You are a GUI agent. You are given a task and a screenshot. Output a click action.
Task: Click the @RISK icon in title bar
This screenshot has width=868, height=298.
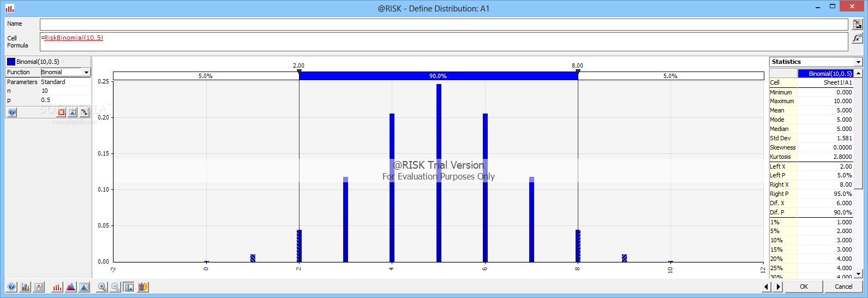pyautogui.click(x=10, y=8)
